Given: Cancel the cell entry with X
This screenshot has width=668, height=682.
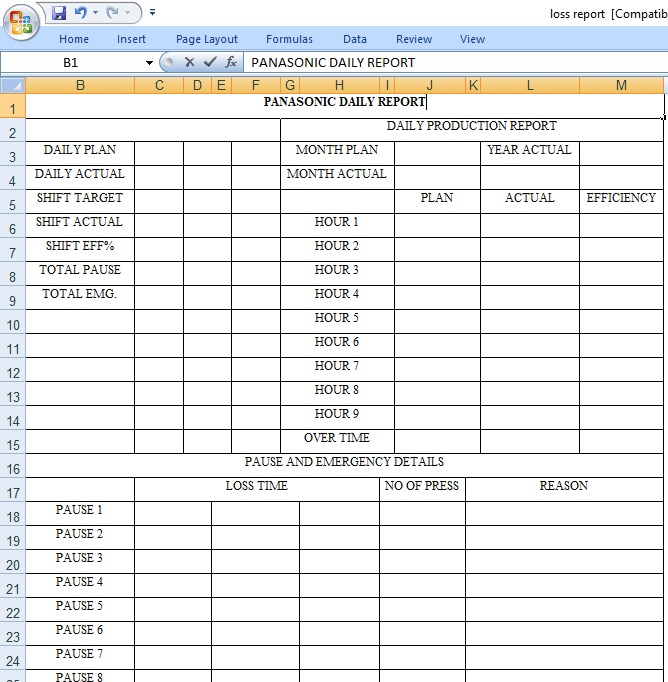Looking at the screenshot, I should click(189, 62).
